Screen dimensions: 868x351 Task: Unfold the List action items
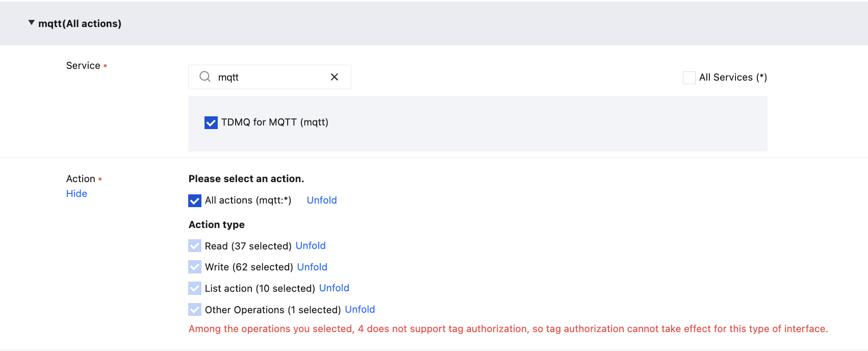(x=334, y=288)
